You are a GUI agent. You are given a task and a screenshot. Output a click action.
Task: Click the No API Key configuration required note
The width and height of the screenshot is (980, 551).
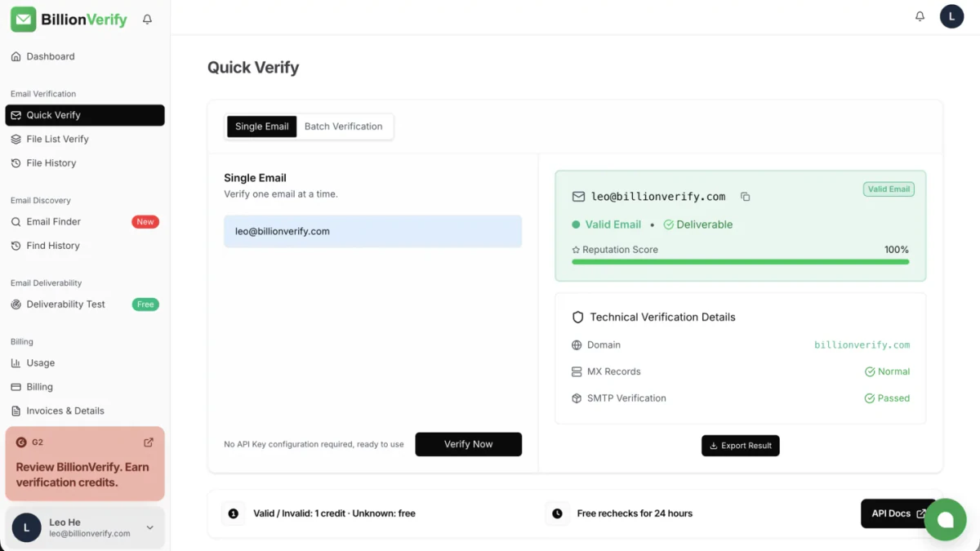click(314, 445)
